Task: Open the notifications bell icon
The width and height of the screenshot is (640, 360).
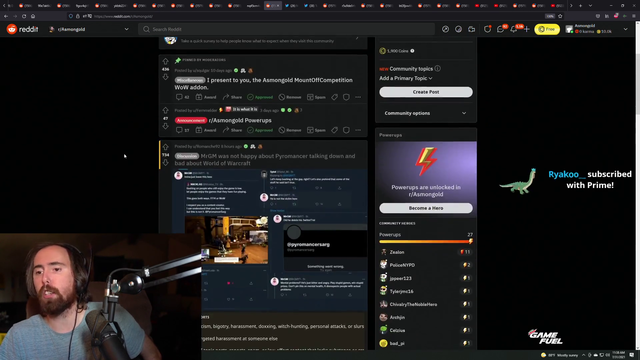Action: coord(513,29)
